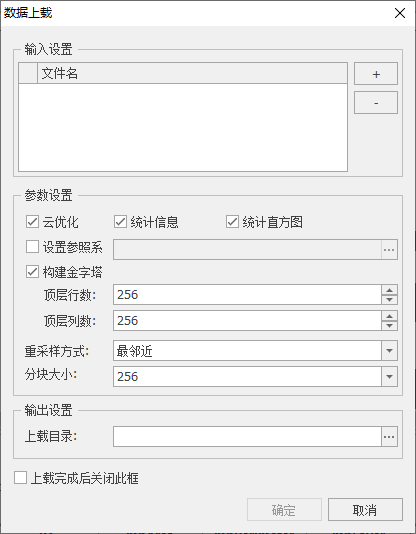The width and height of the screenshot is (416, 534).
Task: Disable the 统计直方图 checkbox
Action: tap(232, 222)
